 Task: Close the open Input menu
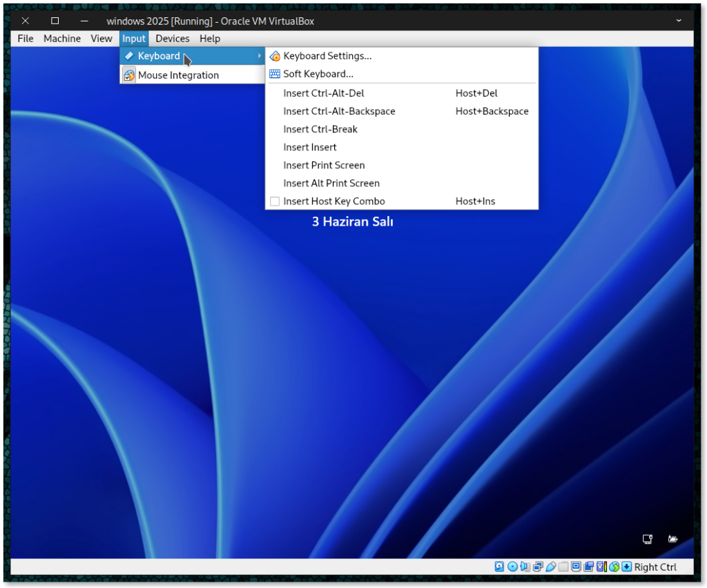coord(134,39)
